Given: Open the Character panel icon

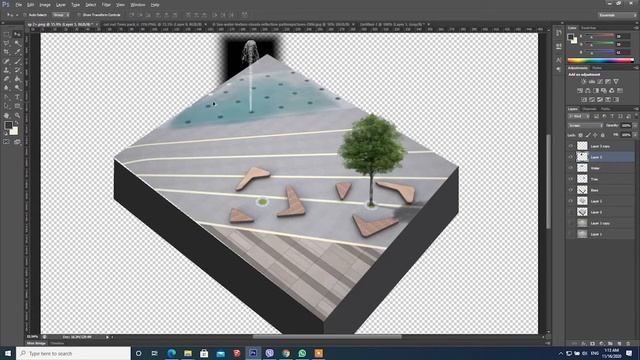Looking at the screenshot, I should [x=559, y=60].
